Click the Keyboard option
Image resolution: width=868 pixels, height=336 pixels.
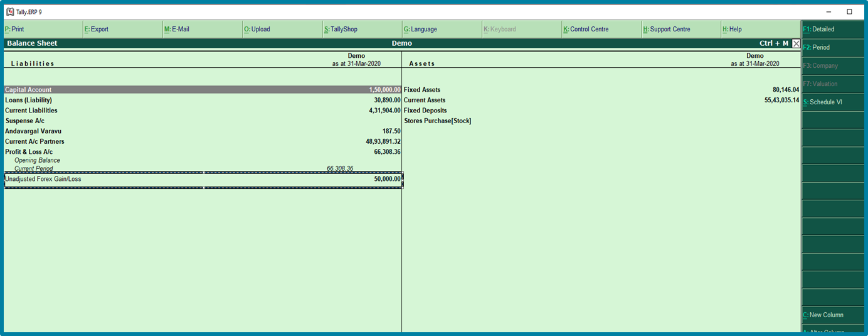pyautogui.click(x=521, y=29)
